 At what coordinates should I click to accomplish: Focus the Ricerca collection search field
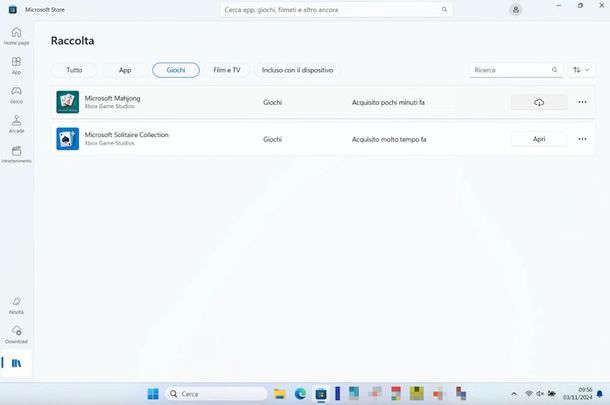click(x=516, y=70)
